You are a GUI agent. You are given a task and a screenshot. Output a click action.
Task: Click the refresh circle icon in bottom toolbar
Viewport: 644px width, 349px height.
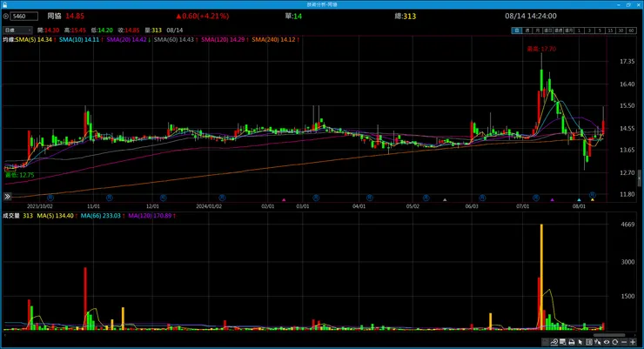pos(614,342)
